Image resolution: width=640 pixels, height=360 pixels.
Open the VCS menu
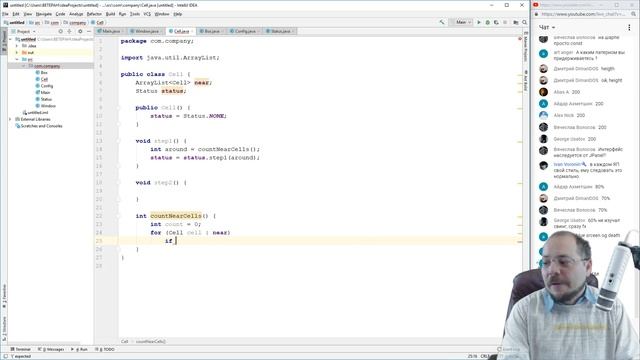147,14
